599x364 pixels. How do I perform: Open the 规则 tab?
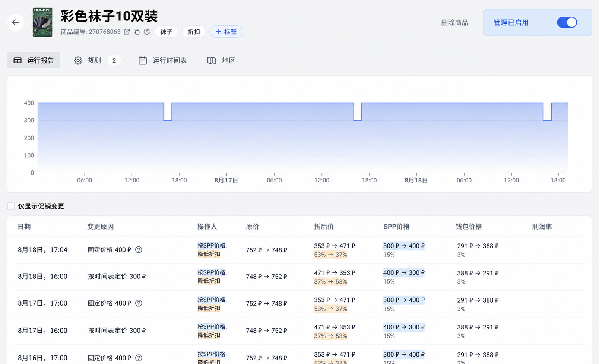click(x=97, y=60)
